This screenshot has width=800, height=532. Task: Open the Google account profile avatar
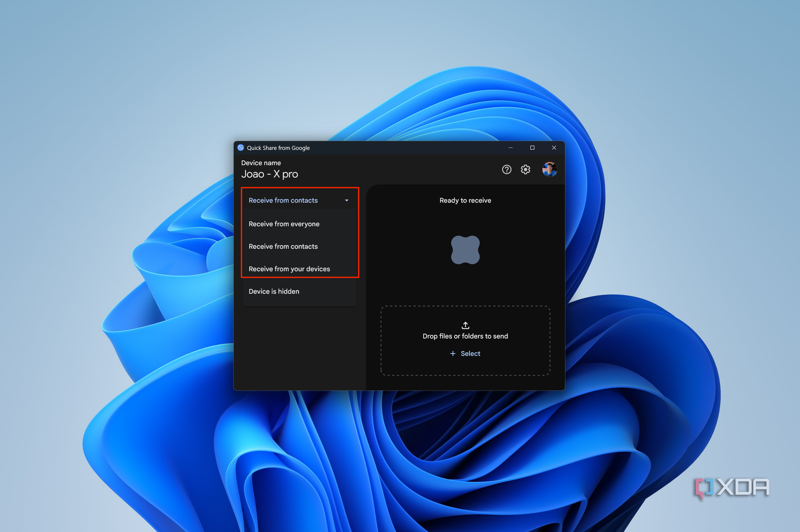point(550,169)
